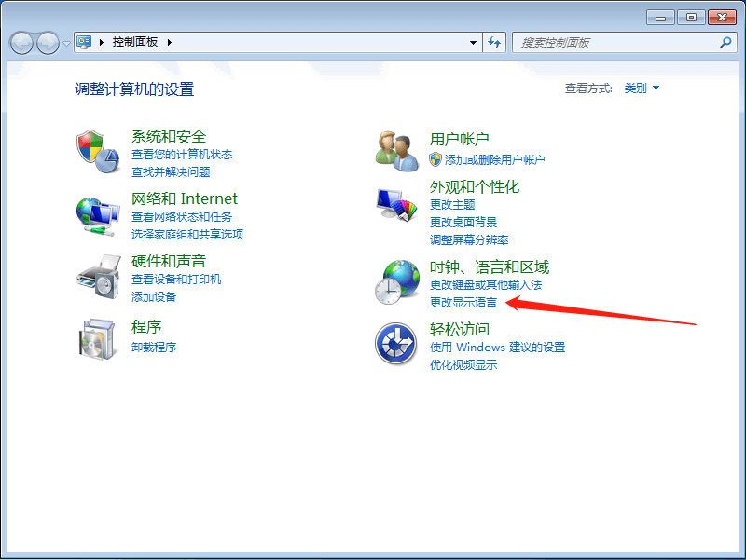Click the User Accounts people icon

point(397,152)
